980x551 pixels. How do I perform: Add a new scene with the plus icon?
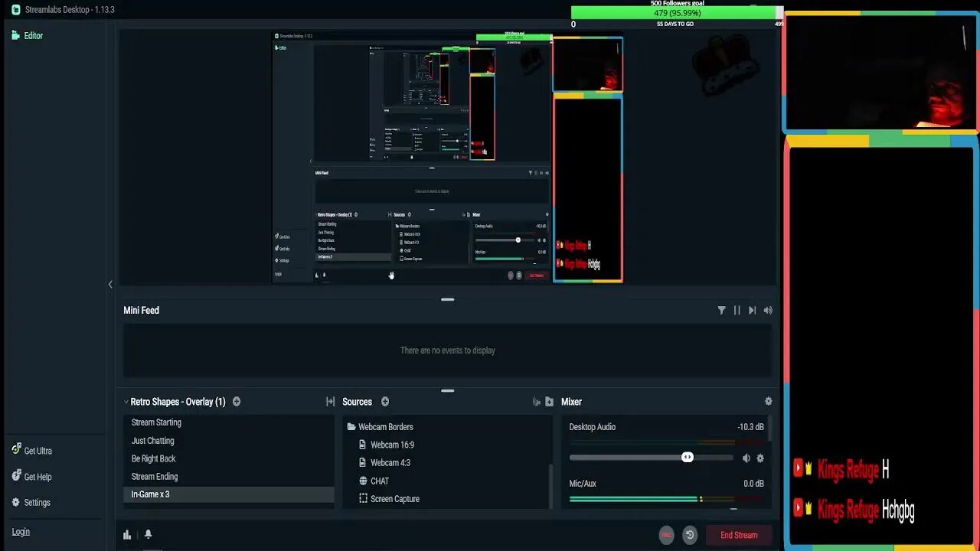[x=237, y=402]
